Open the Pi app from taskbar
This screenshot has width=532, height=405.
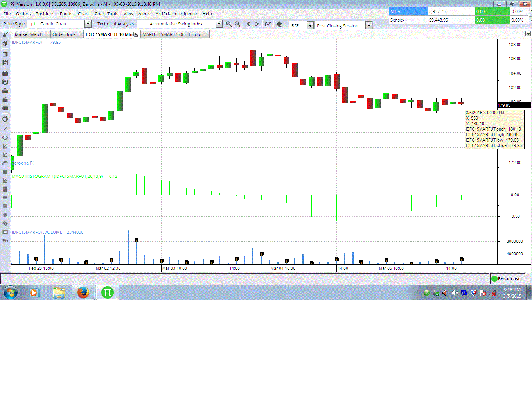click(x=107, y=292)
